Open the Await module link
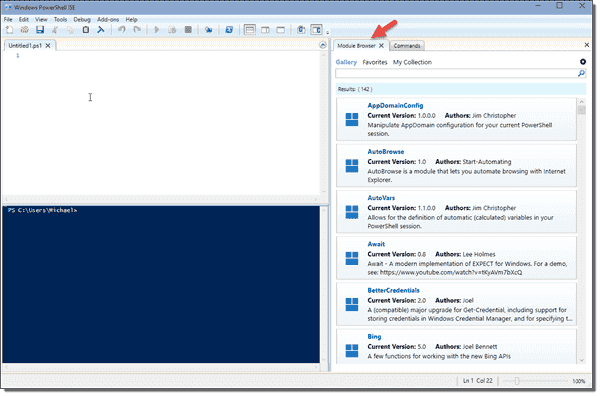 point(376,244)
